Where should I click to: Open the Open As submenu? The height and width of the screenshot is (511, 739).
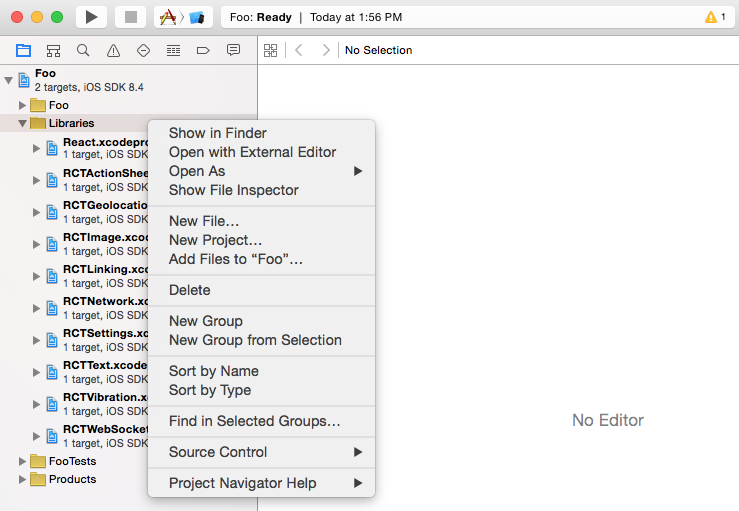(262, 171)
